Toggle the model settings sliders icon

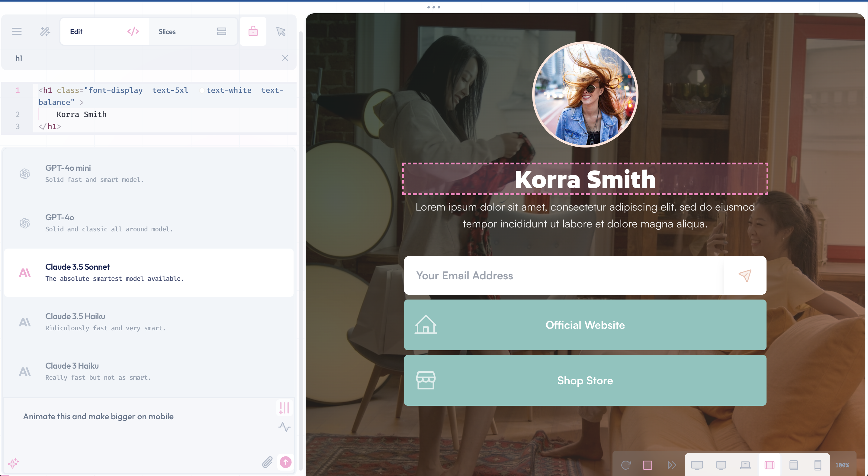tap(284, 408)
